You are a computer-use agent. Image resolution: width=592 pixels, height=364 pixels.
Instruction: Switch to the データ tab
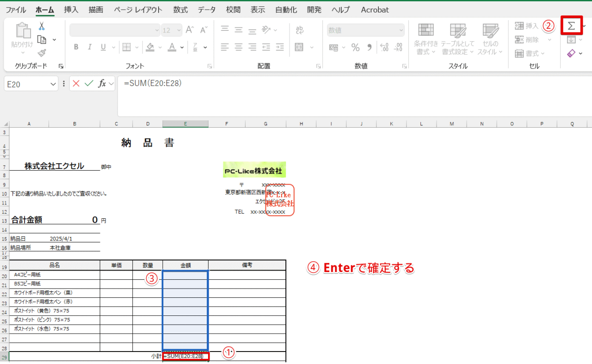tap(207, 10)
